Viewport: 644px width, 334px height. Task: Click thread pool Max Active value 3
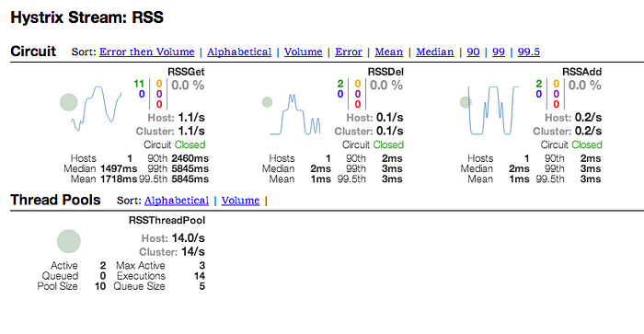coord(201,266)
